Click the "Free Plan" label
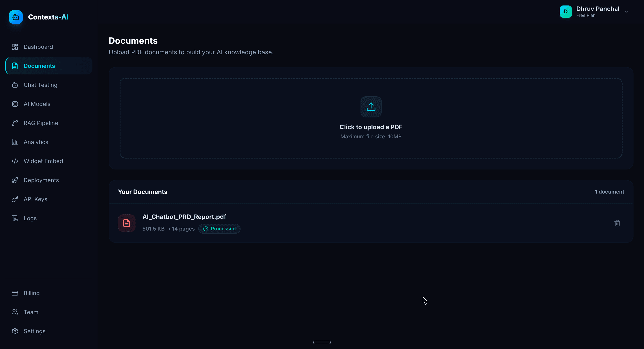Viewport: 644px width, 349px height. click(586, 16)
